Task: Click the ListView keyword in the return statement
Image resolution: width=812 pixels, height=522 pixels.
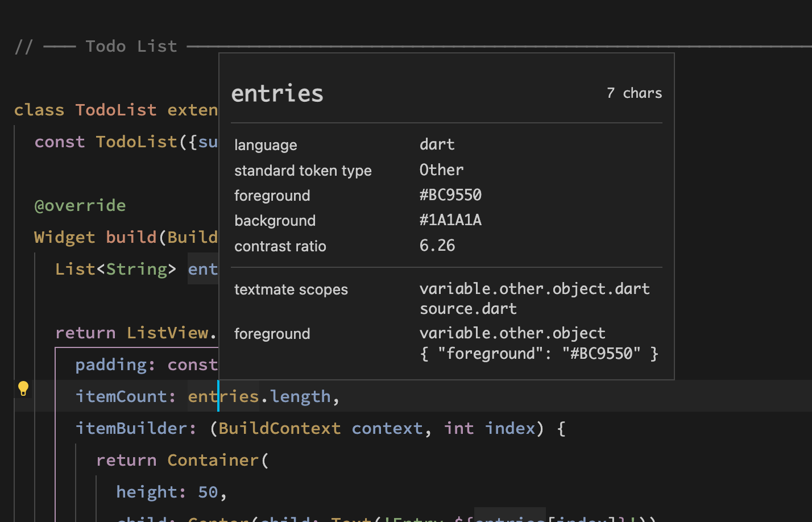Action: click(167, 333)
